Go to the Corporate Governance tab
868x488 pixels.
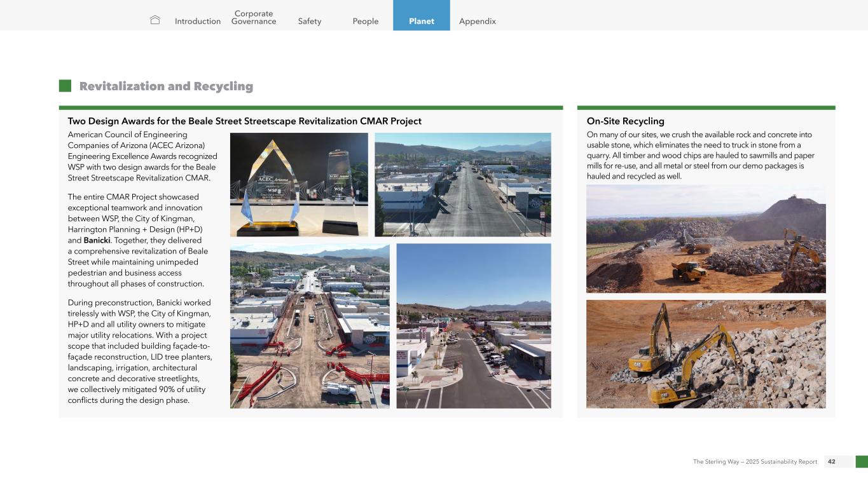(x=254, y=17)
